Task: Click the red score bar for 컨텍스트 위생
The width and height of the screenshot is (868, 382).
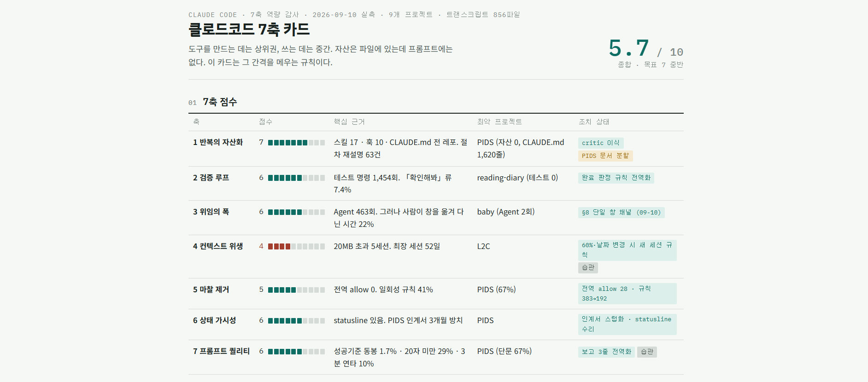Action: 296,247
